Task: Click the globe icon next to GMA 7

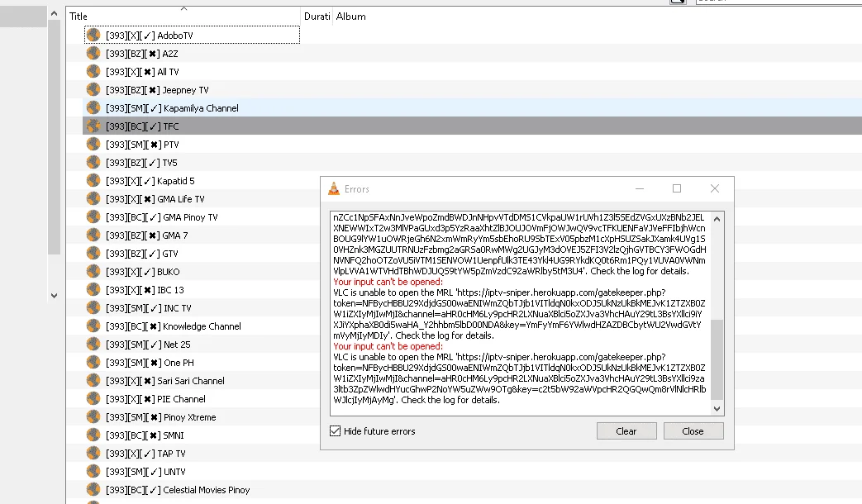Action: pyautogui.click(x=93, y=235)
